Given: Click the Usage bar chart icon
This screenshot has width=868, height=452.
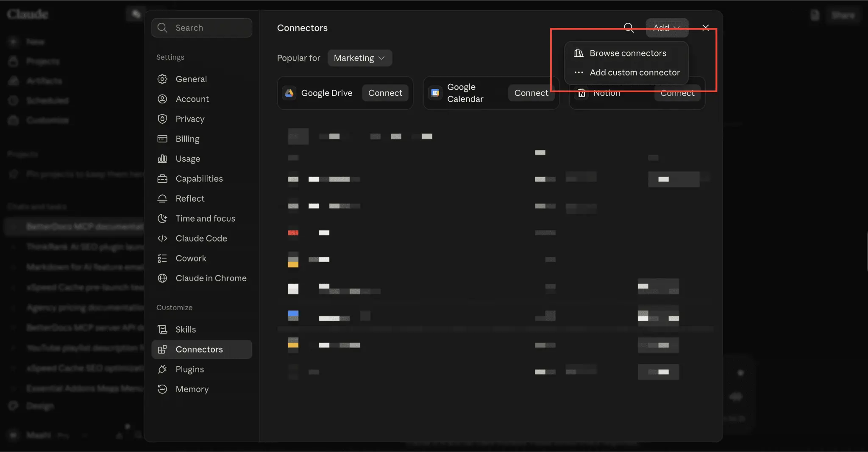Looking at the screenshot, I should (x=162, y=159).
